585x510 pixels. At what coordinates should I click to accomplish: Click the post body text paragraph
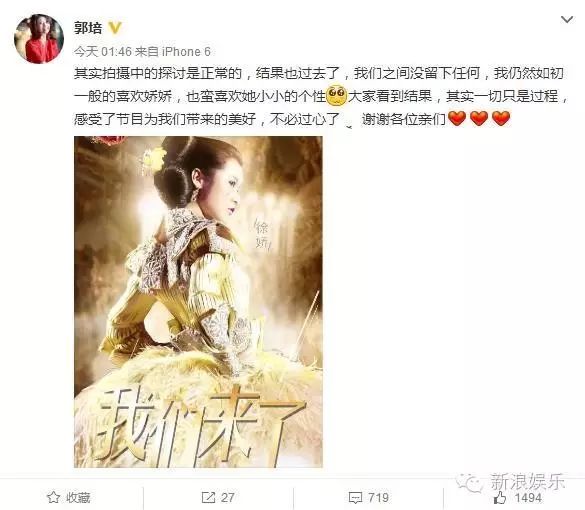321,96
